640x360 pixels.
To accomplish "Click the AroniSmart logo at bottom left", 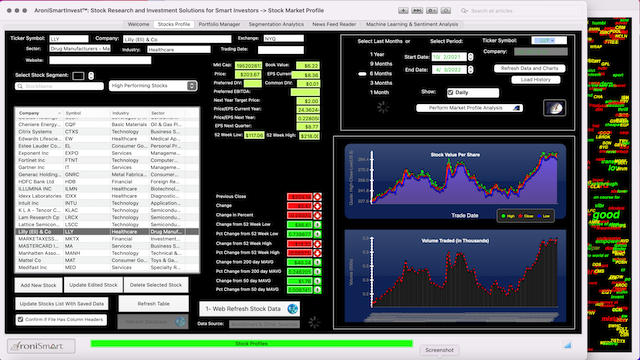I will pyautogui.click(x=41, y=346).
